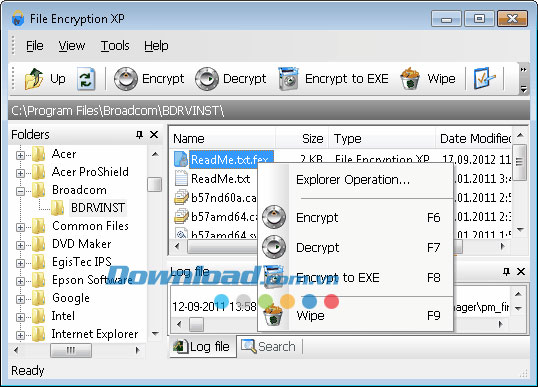The height and width of the screenshot is (387, 538).
Task: Expand the Internet Explorer folder node
Action: [x=20, y=335]
